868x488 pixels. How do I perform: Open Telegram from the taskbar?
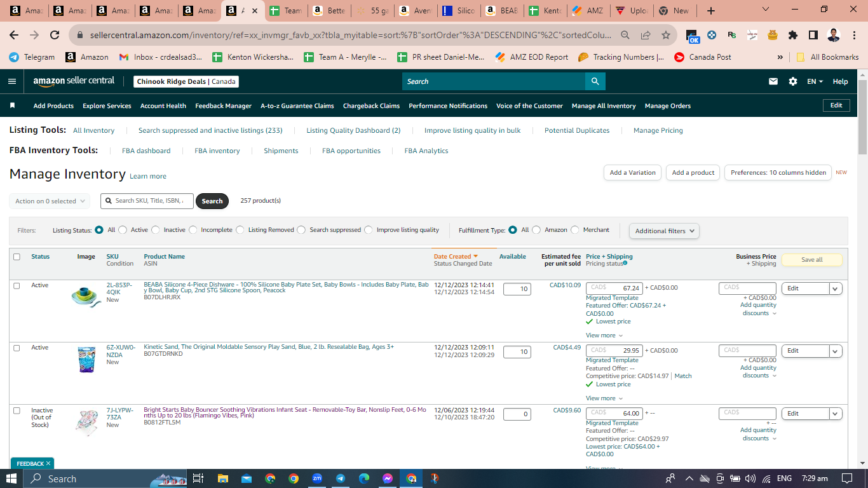(x=341, y=478)
